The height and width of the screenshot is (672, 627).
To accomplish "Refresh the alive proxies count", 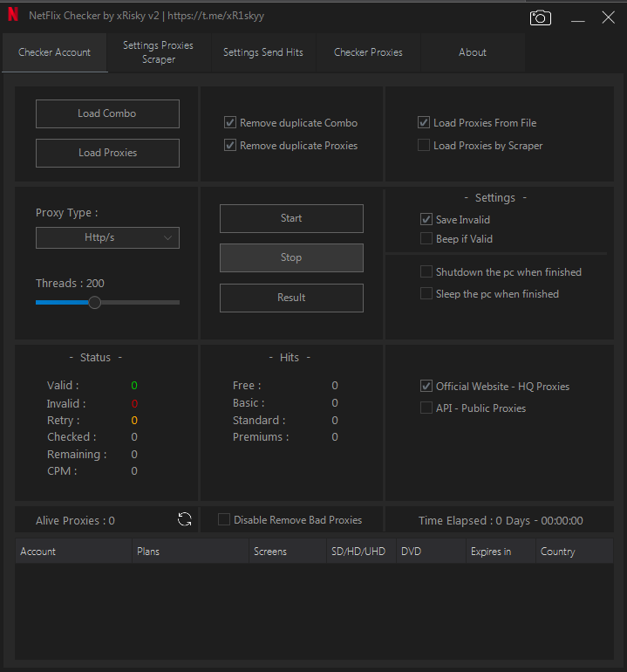I will point(185,520).
